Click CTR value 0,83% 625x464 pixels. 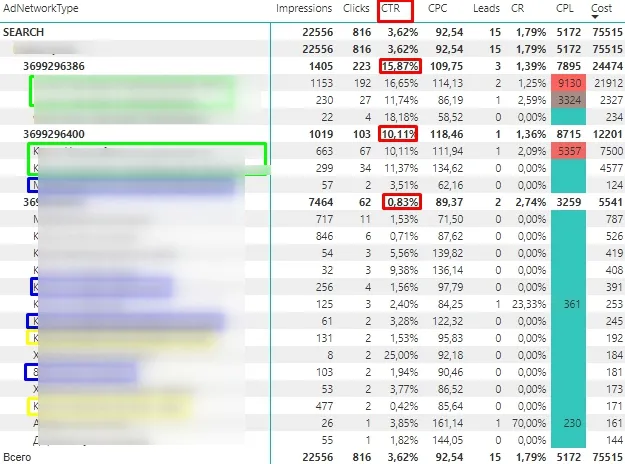click(403, 202)
